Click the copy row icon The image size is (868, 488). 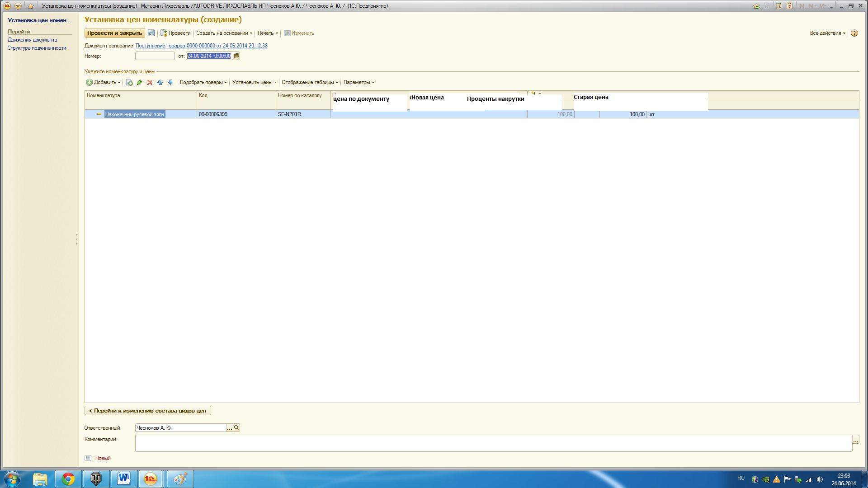129,82
